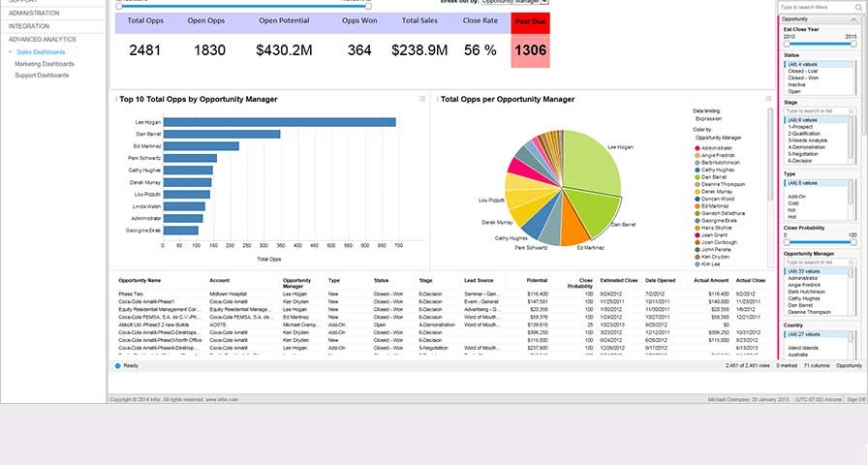Click the Est Close Year slider right handle
Screen dimensions: 868x465
tap(853, 44)
